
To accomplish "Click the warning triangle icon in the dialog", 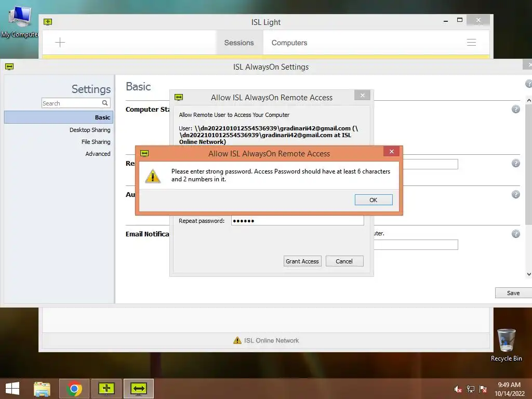I will tap(153, 176).
